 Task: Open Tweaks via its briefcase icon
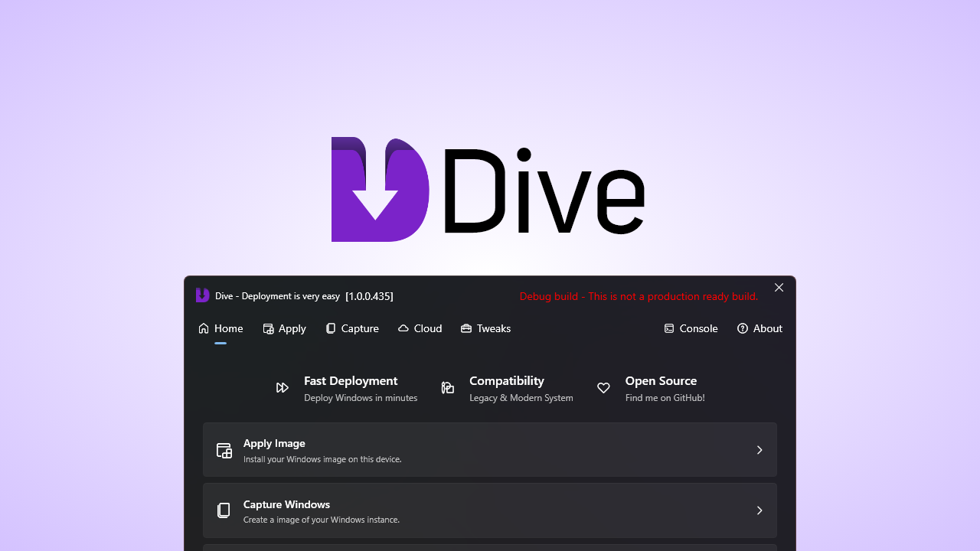[466, 328]
